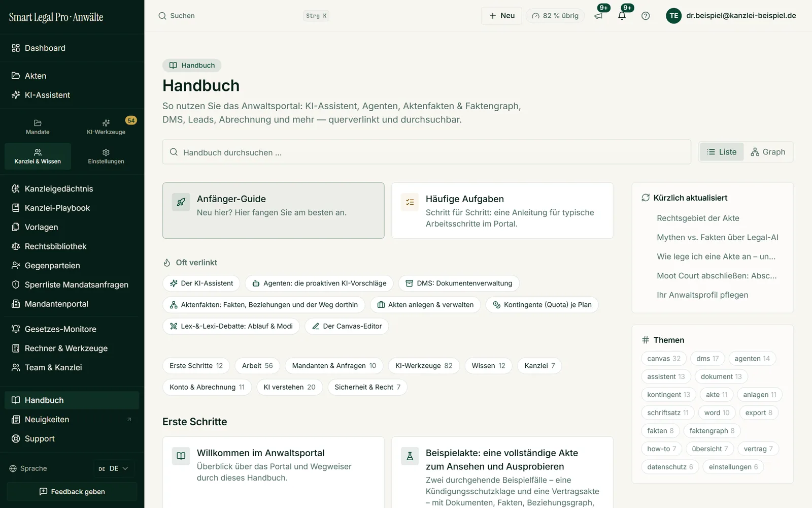Switch to the Kanzlei & Wissen tab
This screenshot has width=812, height=508.
click(38, 156)
